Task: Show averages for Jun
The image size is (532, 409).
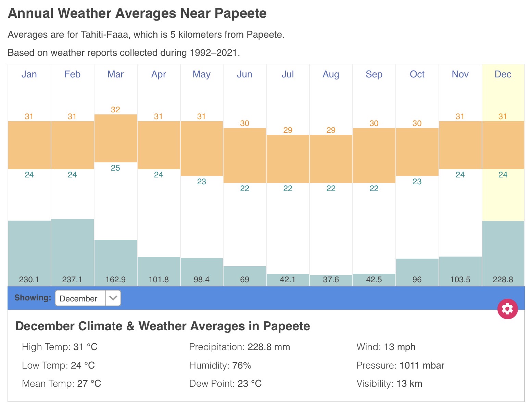Action: click(x=244, y=74)
